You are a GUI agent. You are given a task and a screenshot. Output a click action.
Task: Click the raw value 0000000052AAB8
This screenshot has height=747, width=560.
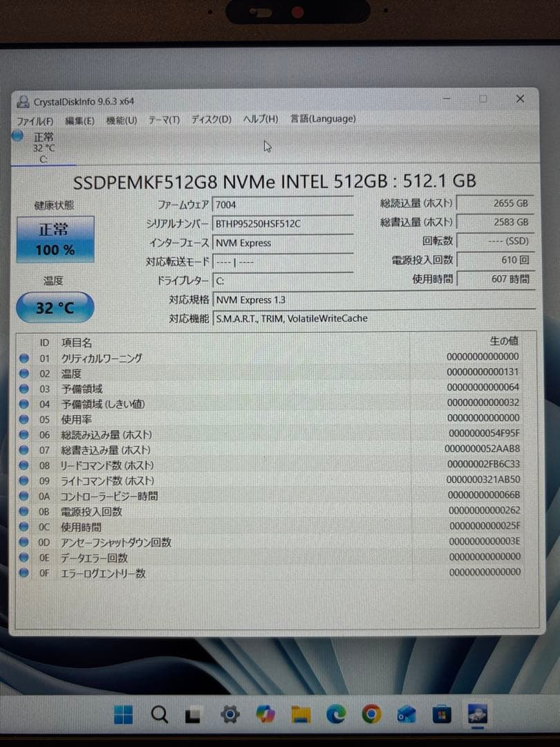tap(482, 448)
